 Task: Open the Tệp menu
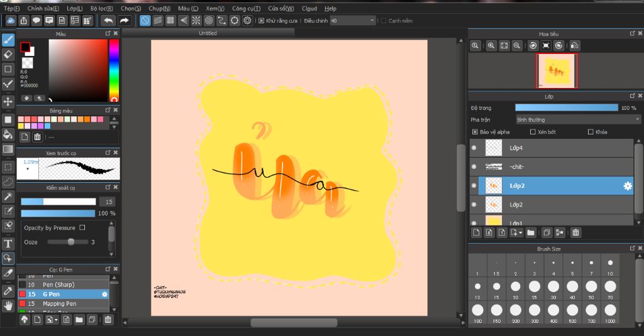[11, 8]
